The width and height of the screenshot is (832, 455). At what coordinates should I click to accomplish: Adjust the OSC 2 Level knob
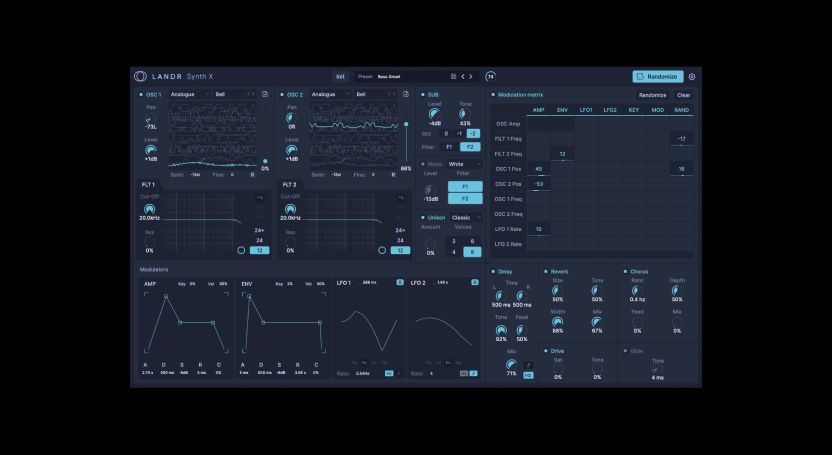coord(291,150)
